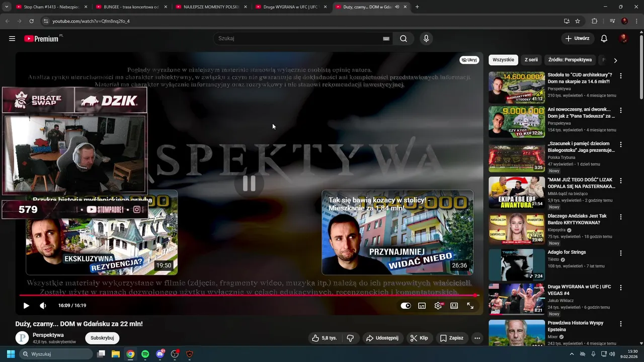The height and width of the screenshot is (362, 644).
Task: Open the Windows Start menu
Action: [x=11, y=354]
